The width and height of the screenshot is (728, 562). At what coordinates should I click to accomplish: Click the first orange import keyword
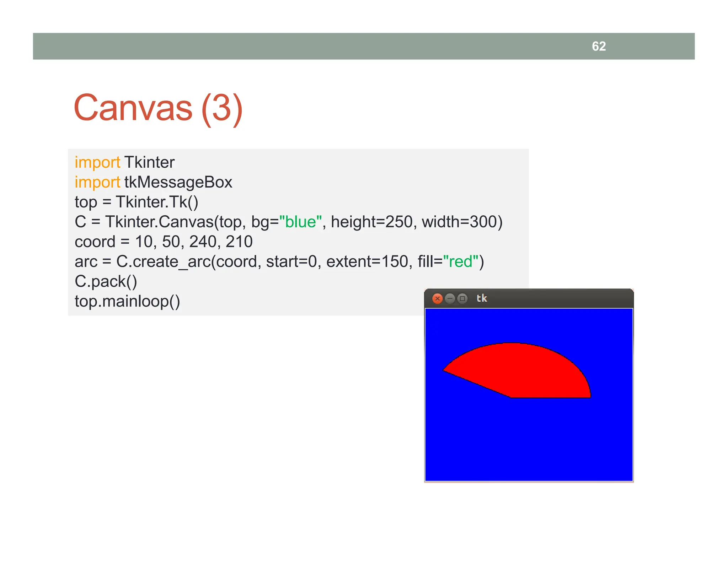[97, 162]
